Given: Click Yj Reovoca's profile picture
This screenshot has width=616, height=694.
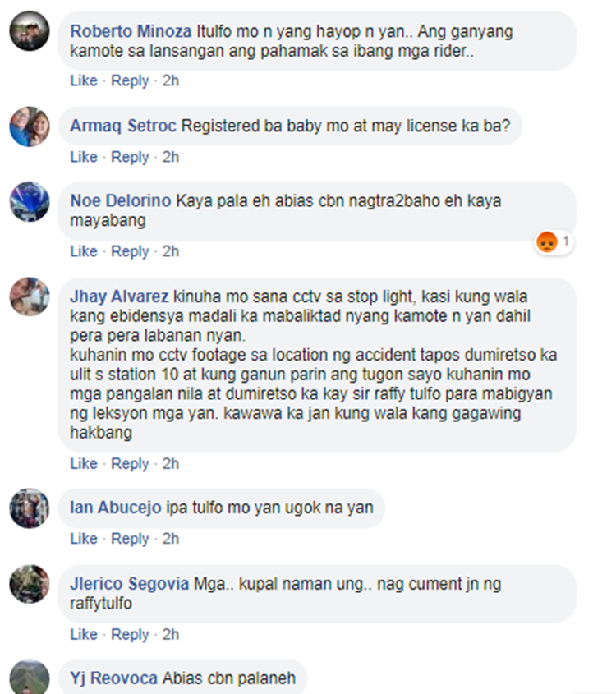Looking at the screenshot, I should pyautogui.click(x=30, y=678).
